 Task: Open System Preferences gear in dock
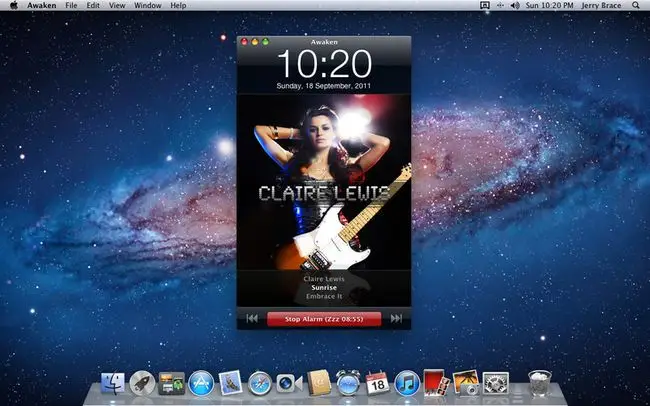[x=495, y=383]
